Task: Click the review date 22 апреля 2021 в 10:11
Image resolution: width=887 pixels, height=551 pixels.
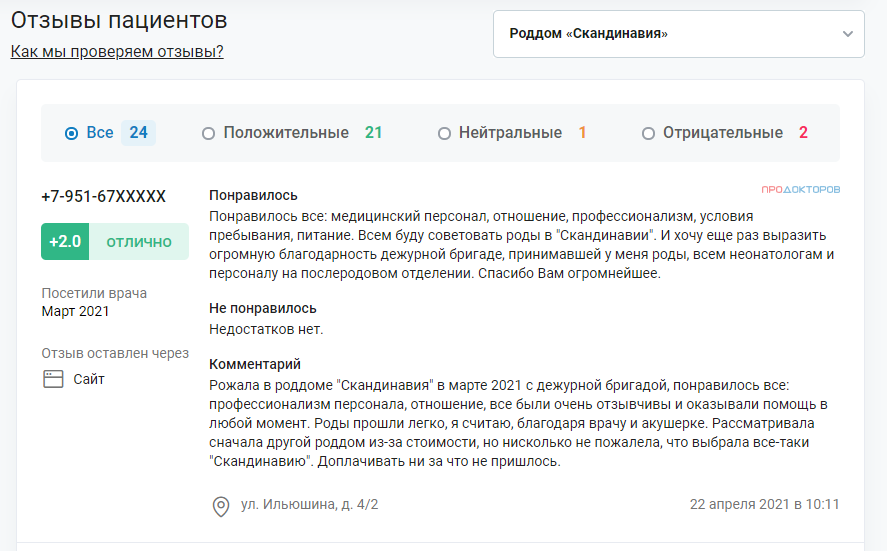Action: point(764,504)
